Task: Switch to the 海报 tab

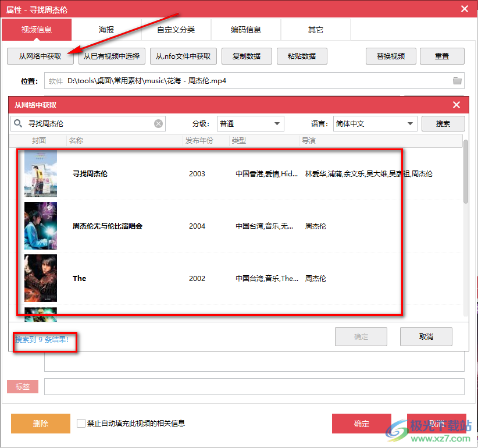Action: [106, 30]
